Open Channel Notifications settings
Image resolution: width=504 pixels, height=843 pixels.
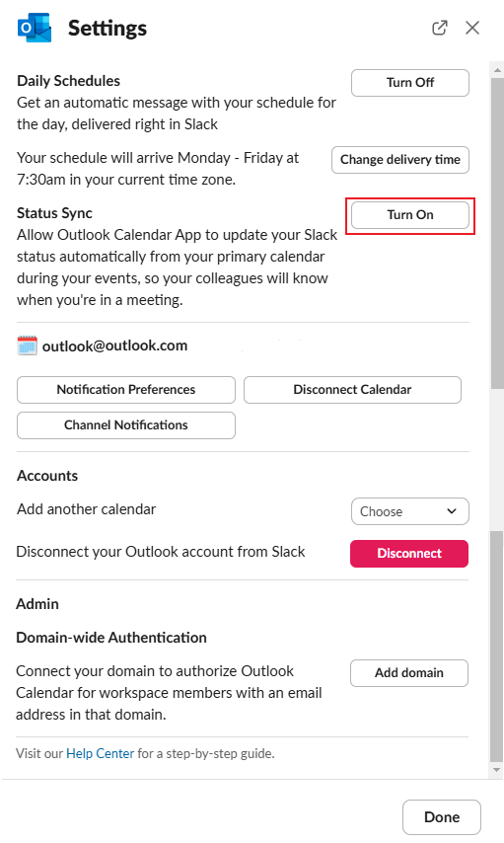[126, 425]
